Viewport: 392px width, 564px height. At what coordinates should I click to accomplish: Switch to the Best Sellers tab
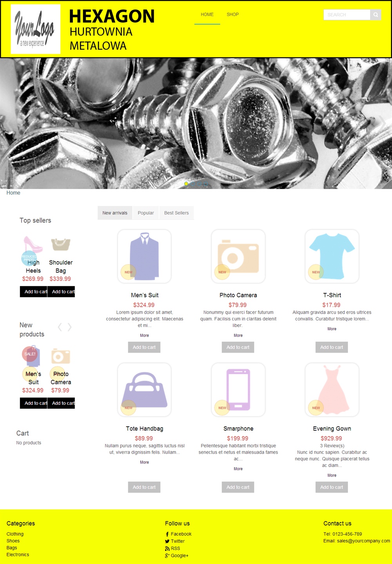[x=176, y=213]
